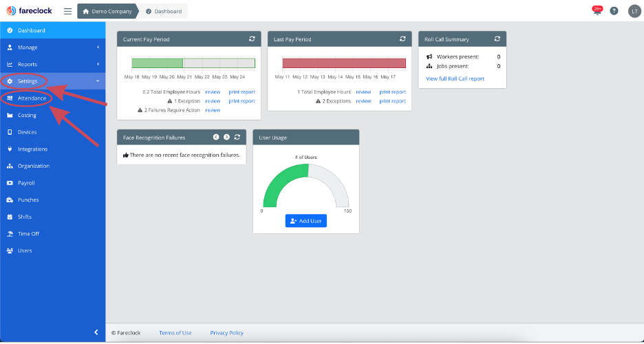644x344 pixels.
Task: Print report for 2 Exceptions
Action: 393,101
